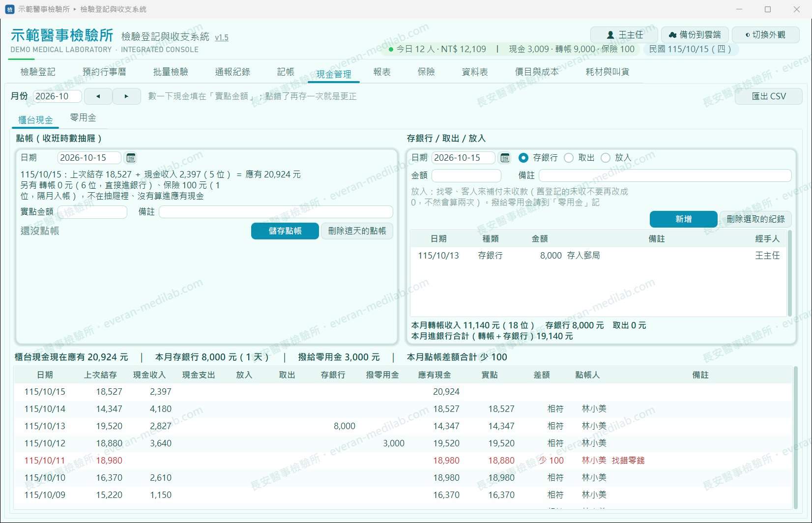Screen dimensions: 812x523
Task: Click 刪除選取的紀錄 button
Action: [755, 219]
